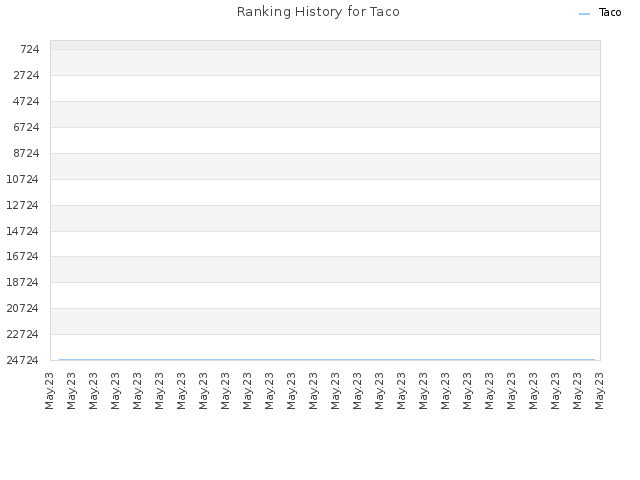Click the chart title 'Ranking History for Taco'

(x=318, y=12)
